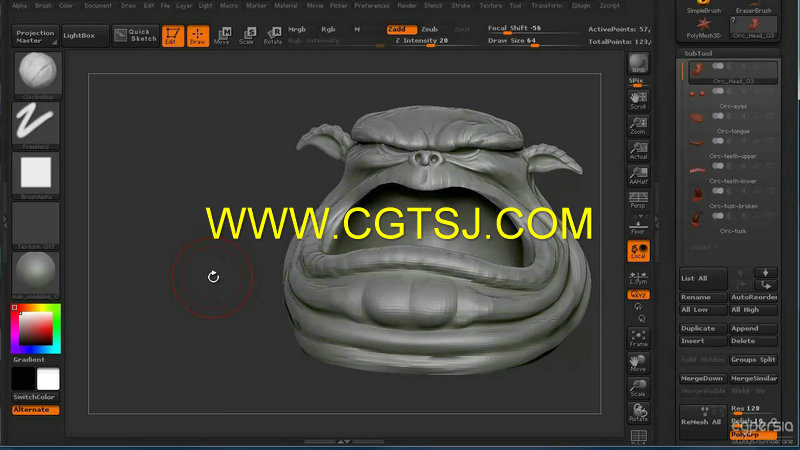Click the Zoom canvas icon

click(x=638, y=126)
